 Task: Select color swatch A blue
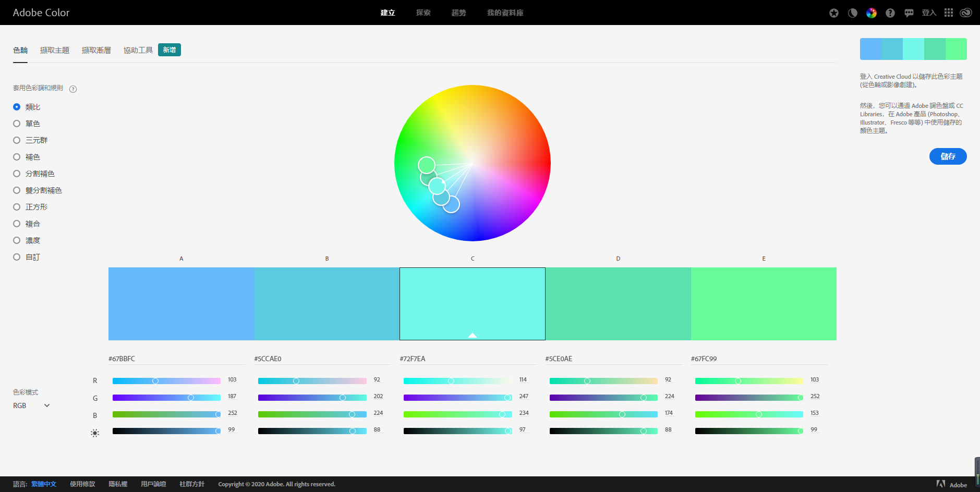[x=181, y=304]
